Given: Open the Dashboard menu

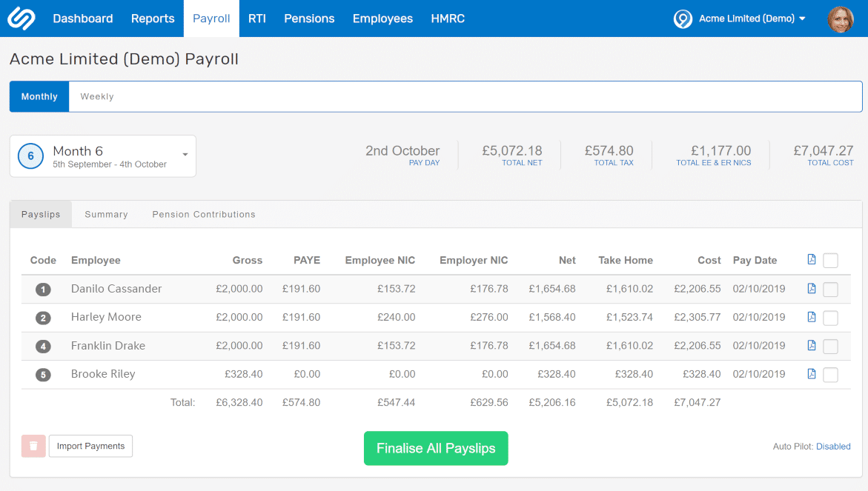Looking at the screenshot, I should point(83,19).
